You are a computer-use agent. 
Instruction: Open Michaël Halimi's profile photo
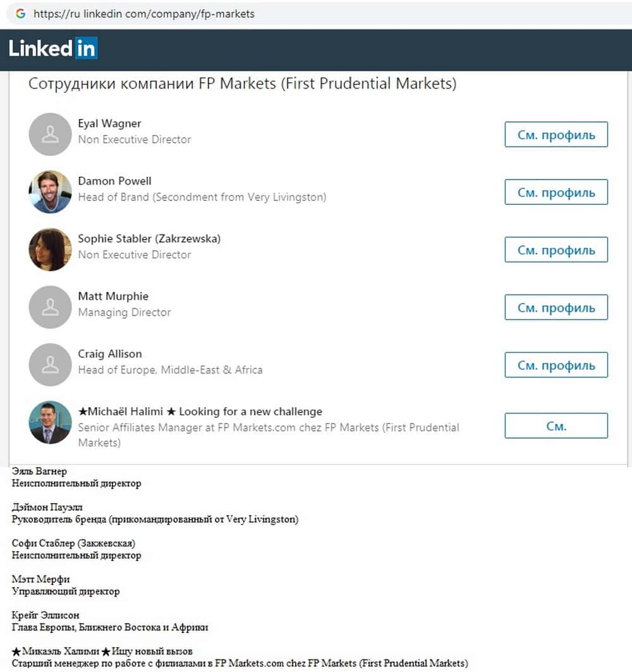pyautogui.click(x=50, y=422)
